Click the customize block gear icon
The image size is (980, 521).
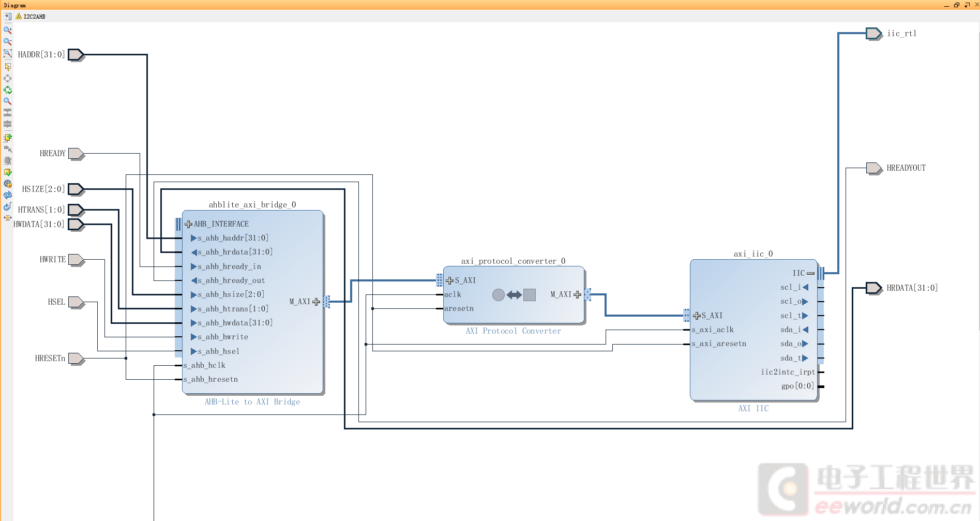(x=8, y=184)
